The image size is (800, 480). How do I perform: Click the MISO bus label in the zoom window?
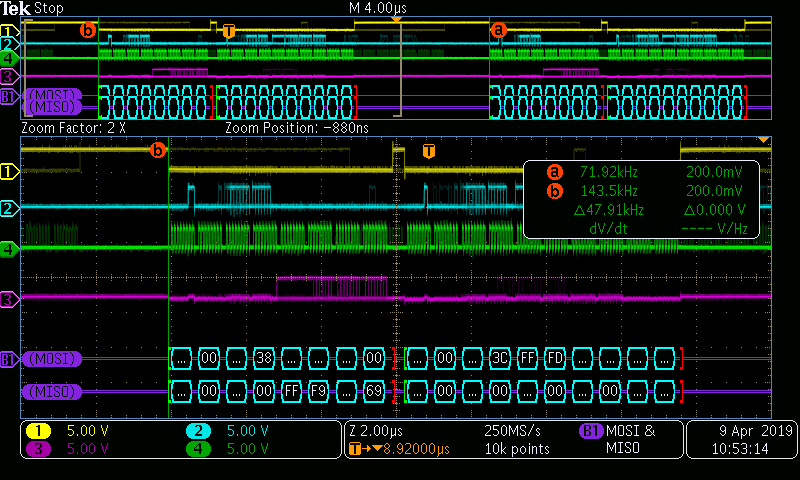click(x=52, y=392)
